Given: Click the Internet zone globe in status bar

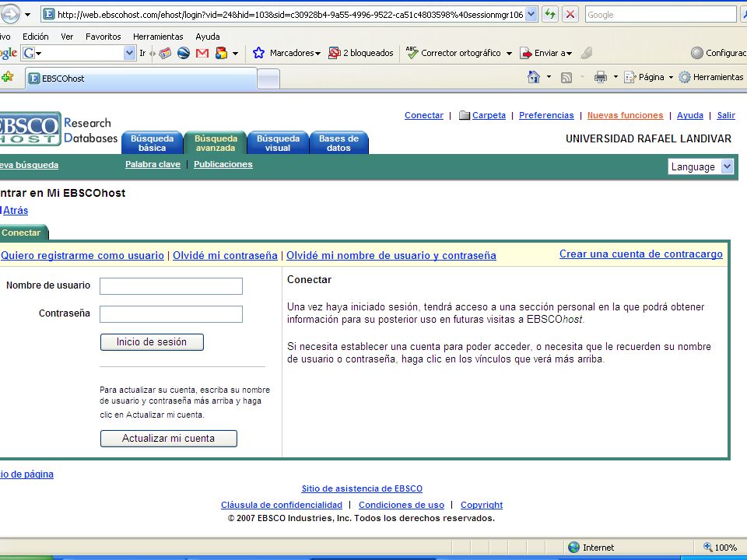Looking at the screenshot, I should pyautogui.click(x=574, y=547).
